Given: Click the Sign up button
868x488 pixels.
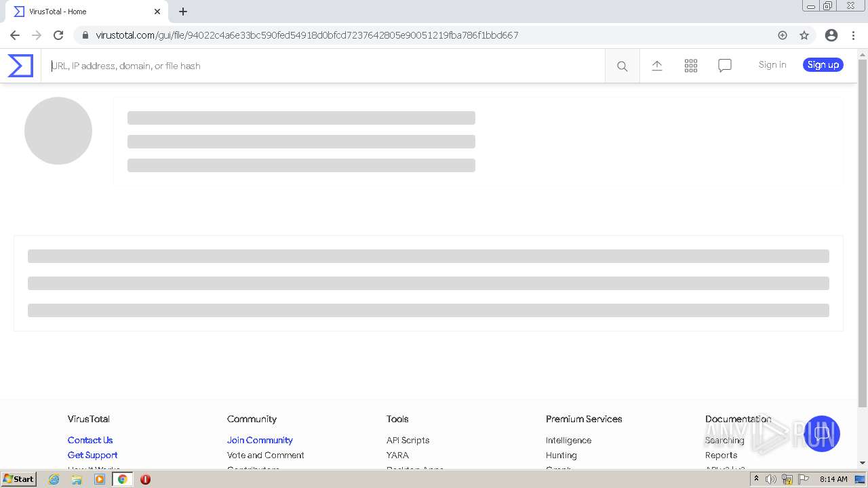Looking at the screenshot, I should 823,65.
